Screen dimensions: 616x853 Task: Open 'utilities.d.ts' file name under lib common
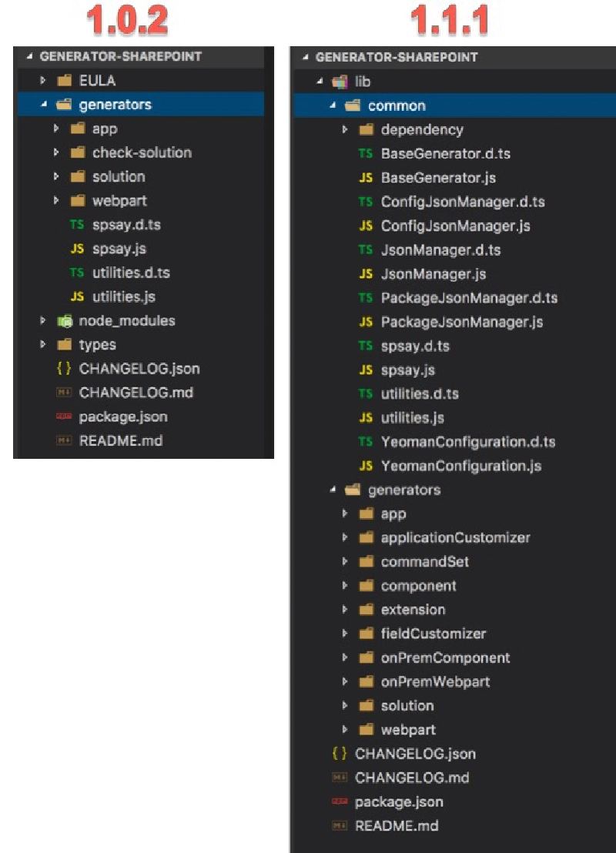pos(420,394)
